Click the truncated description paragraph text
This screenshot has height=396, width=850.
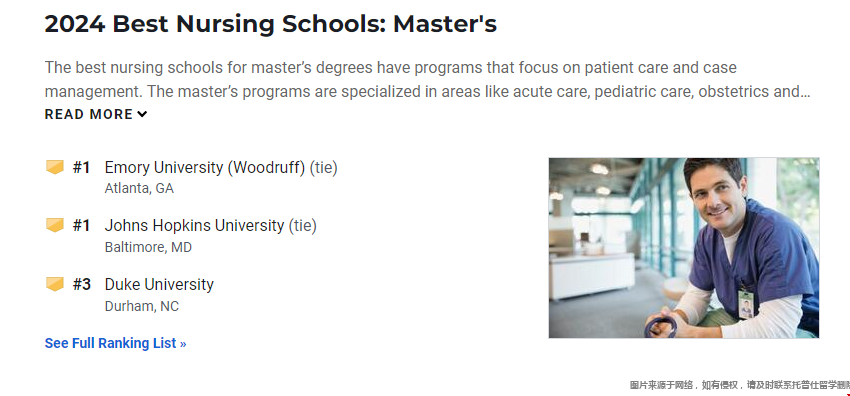pyautogui.click(x=428, y=80)
